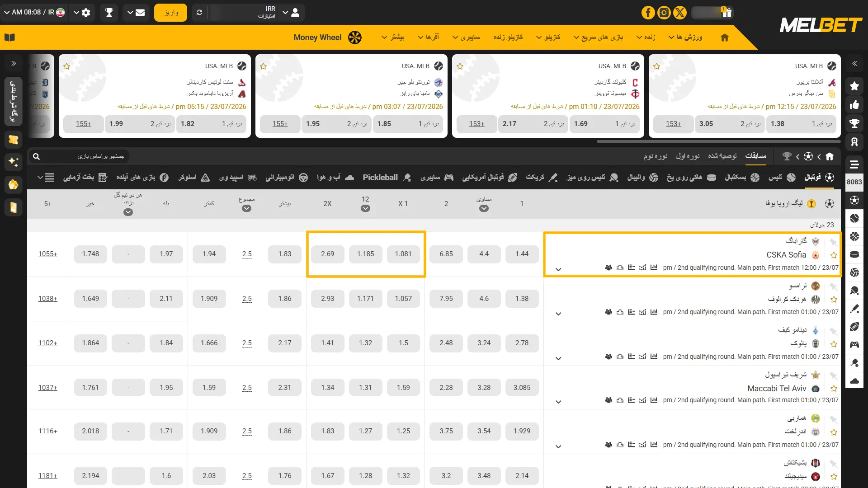Pin the گاراباگ vs CSKA Sofia match

[834, 243]
